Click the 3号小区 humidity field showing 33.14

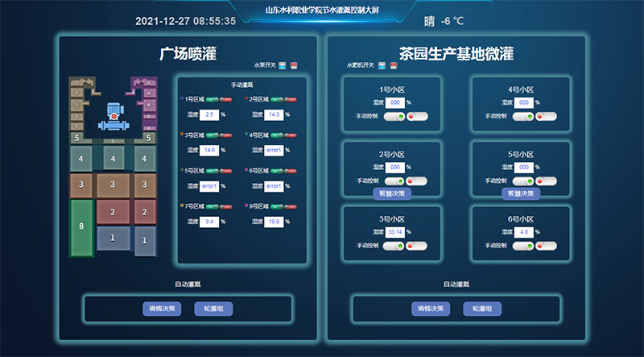(x=395, y=232)
